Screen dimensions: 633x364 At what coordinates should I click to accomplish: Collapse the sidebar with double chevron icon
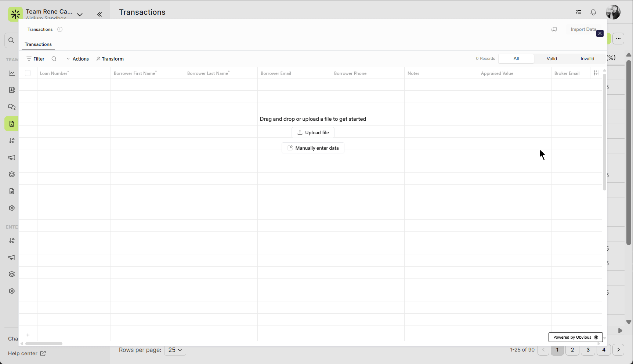(x=100, y=14)
